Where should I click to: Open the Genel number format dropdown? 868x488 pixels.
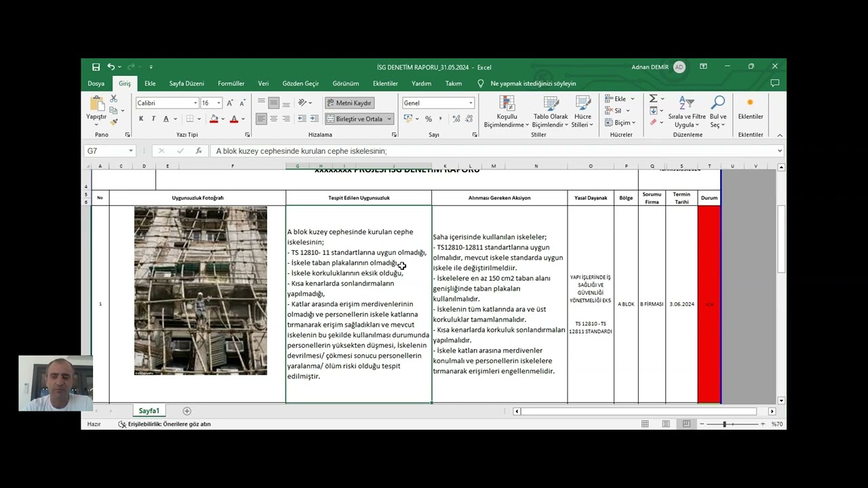(471, 103)
